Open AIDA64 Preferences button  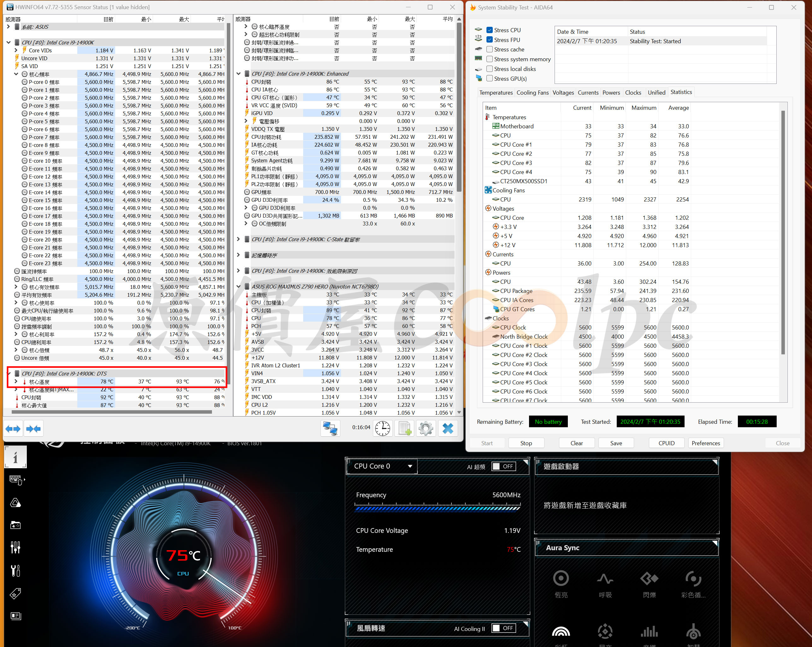click(705, 443)
